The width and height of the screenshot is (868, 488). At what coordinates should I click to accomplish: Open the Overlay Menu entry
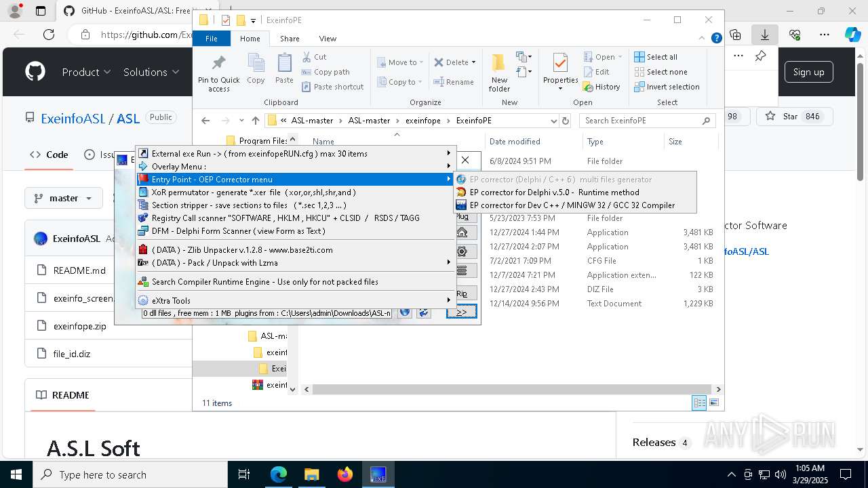coord(295,167)
